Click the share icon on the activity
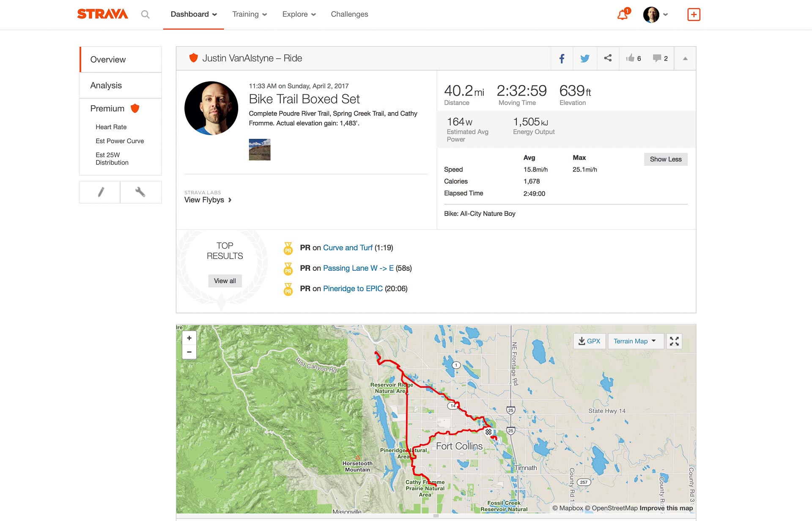The width and height of the screenshot is (812, 521). click(x=606, y=58)
